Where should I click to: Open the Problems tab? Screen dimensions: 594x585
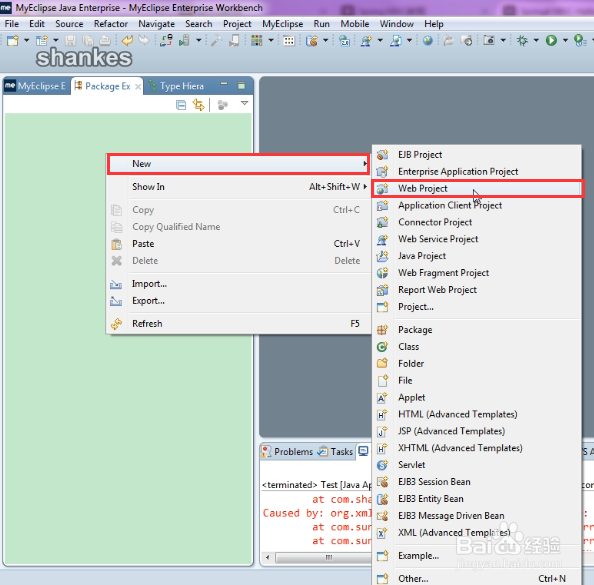(288, 452)
